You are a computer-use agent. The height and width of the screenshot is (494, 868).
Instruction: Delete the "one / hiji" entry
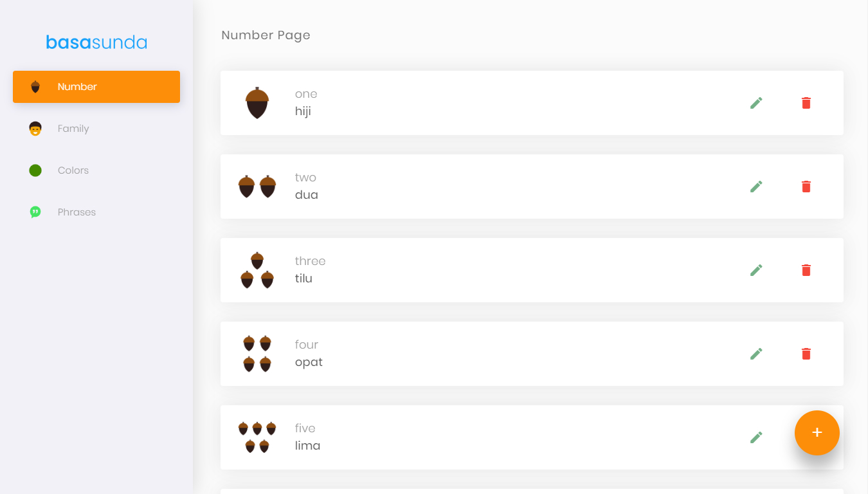click(x=806, y=103)
